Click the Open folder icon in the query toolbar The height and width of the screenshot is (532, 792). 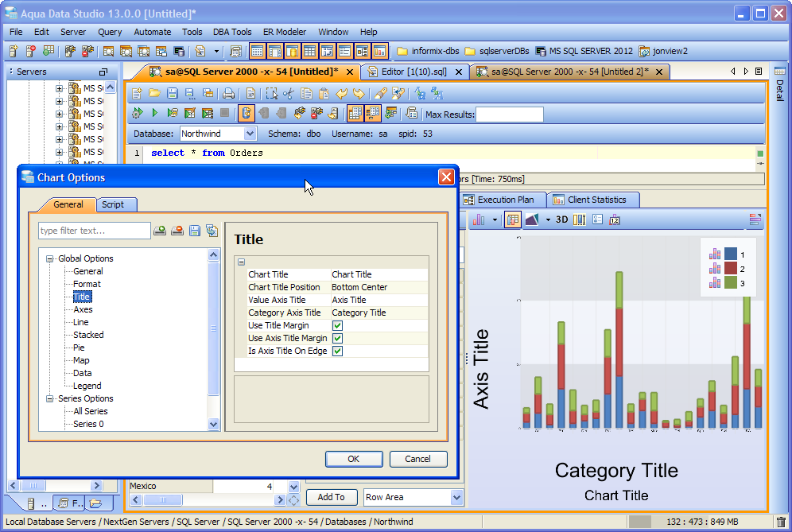(154, 93)
